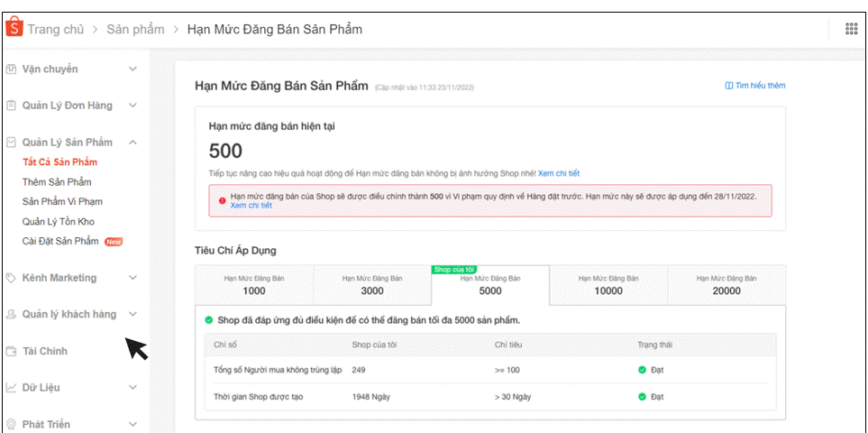Switch to the 10000 listing limit tab

pos(608,285)
